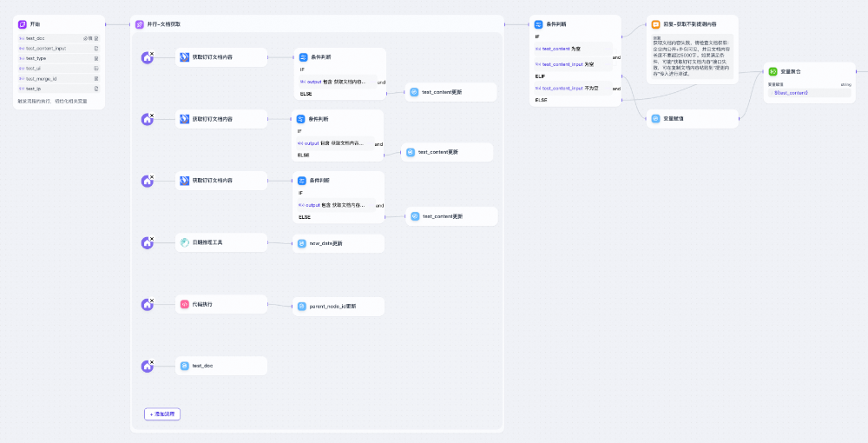This screenshot has height=443, width=868.
Task: Remove the 日期推理工具 branch with its X
Action: point(152,239)
